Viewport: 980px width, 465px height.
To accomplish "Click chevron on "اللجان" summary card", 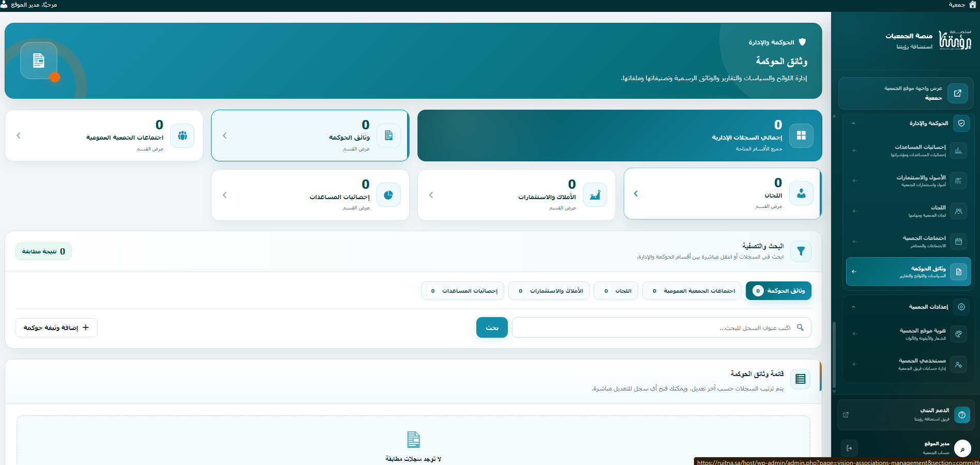I will click(636, 193).
